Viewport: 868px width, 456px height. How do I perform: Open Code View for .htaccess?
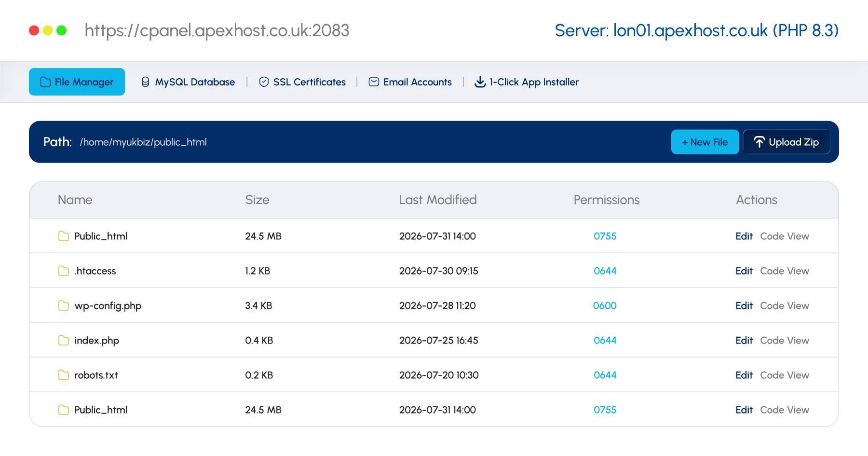click(x=785, y=271)
